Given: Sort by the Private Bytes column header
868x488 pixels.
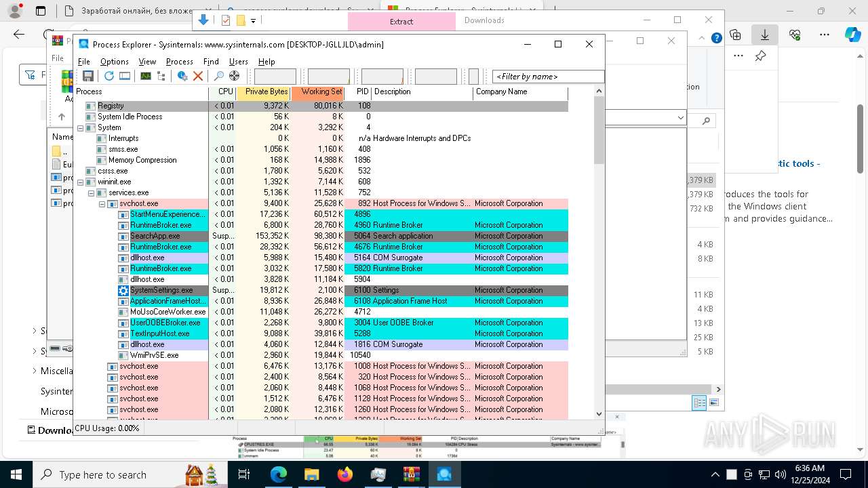Looking at the screenshot, I should [x=263, y=91].
